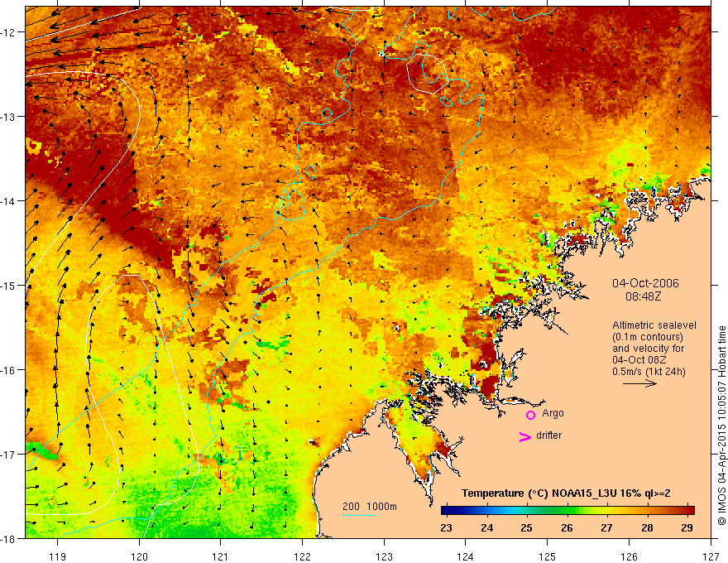The width and height of the screenshot is (728, 563).
Task: Click the longitude '125' axis label
Action: (548, 556)
